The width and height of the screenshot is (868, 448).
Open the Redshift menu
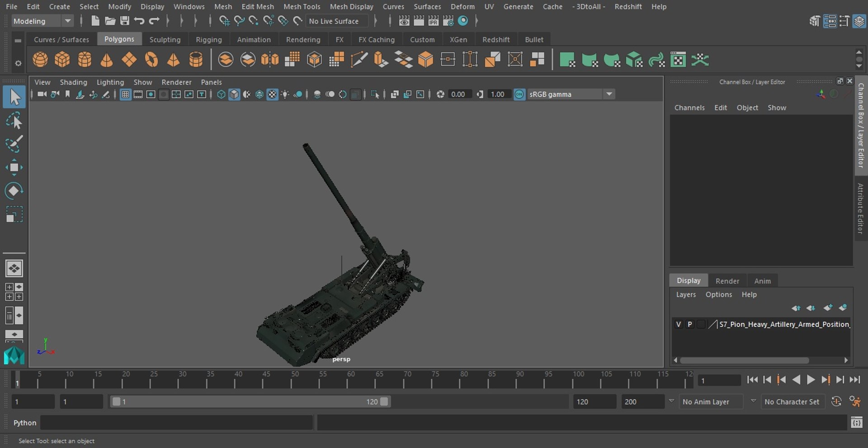(x=628, y=6)
